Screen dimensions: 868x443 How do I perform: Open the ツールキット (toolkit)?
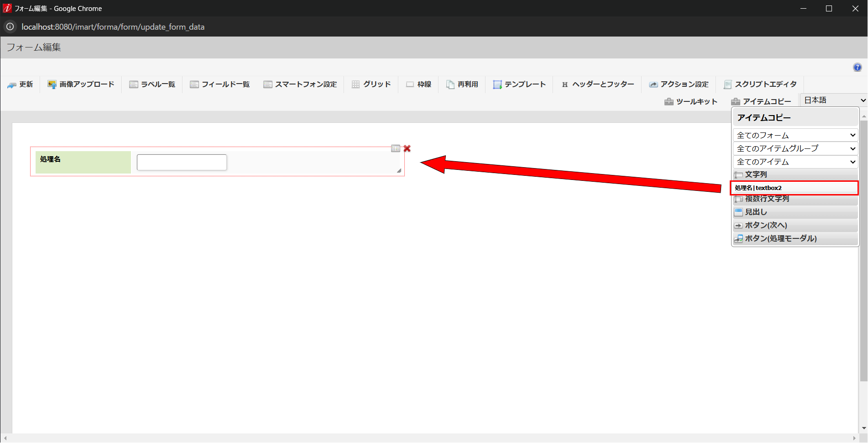[x=691, y=101]
